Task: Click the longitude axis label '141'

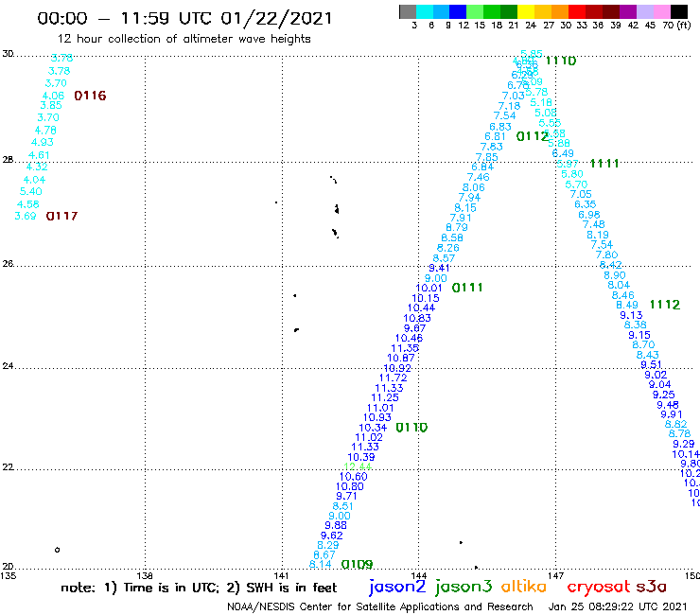Action: [282, 576]
